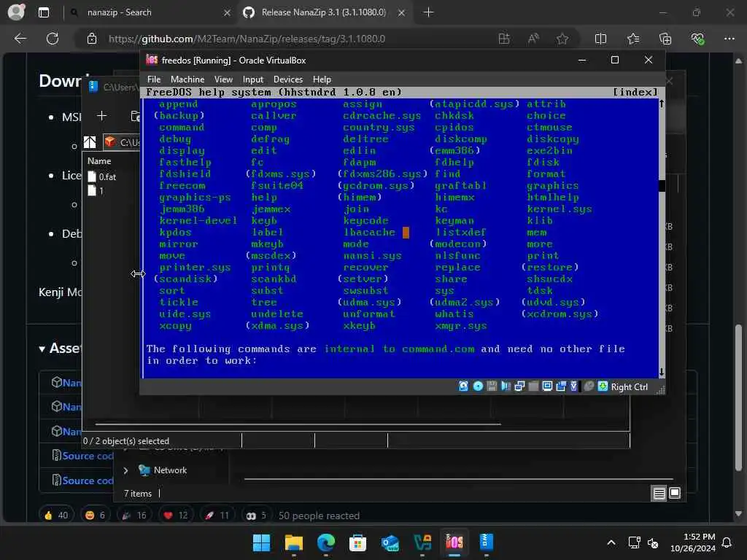The width and height of the screenshot is (747, 560).
Task: Select the 0.fat file in NanaZip
Action: point(107,177)
